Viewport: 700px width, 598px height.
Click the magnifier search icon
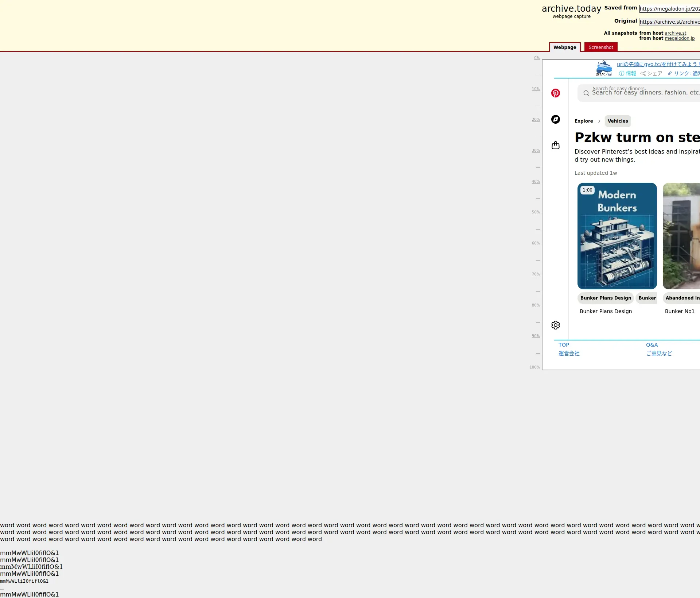pos(586,93)
